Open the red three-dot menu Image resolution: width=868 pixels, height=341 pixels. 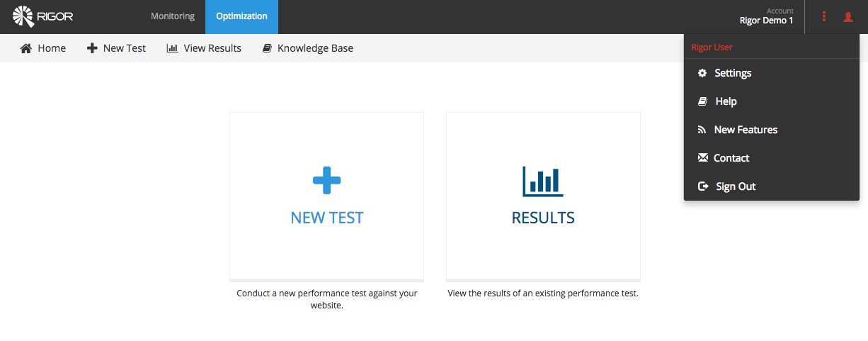pos(824,17)
